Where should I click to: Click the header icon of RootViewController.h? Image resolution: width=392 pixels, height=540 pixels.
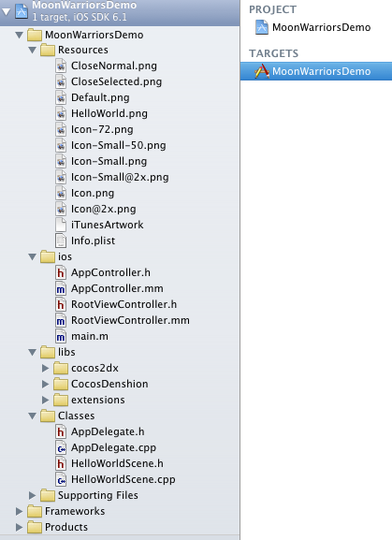point(61,304)
